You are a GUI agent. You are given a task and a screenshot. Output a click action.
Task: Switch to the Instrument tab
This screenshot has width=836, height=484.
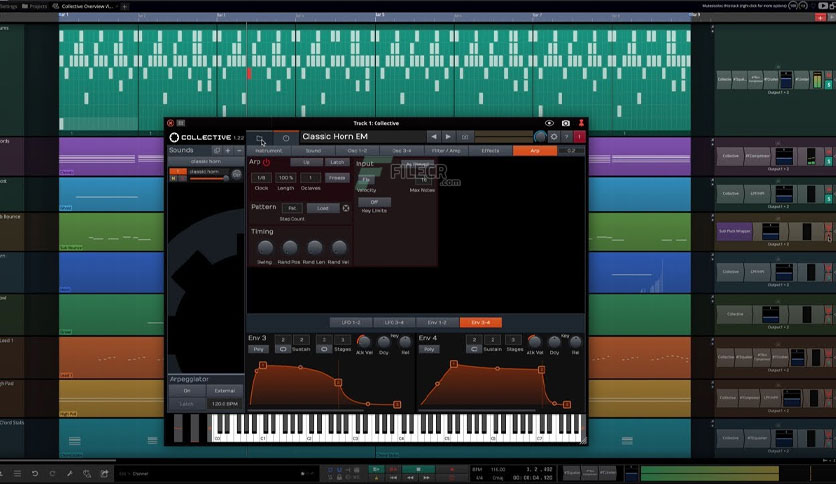tap(269, 151)
